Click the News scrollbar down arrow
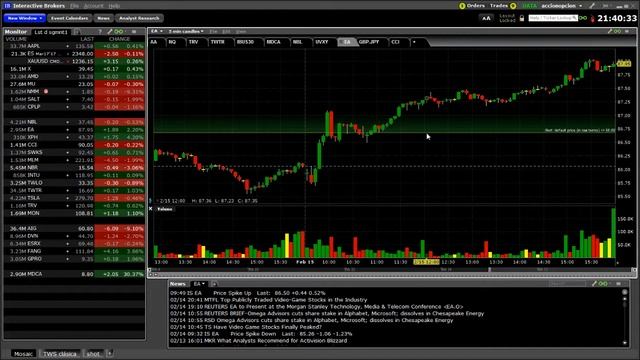The width and height of the screenshot is (640, 360). pyautogui.click(x=625, y=343)
